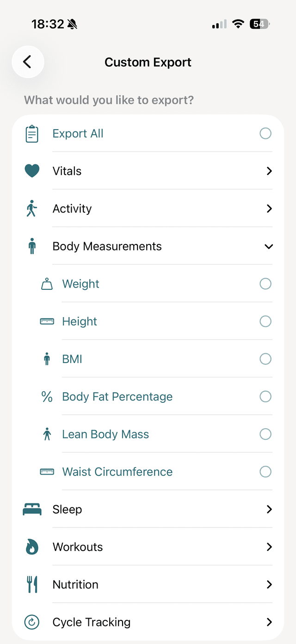
Task: Select BMI for export
Action: coord(265,359)
